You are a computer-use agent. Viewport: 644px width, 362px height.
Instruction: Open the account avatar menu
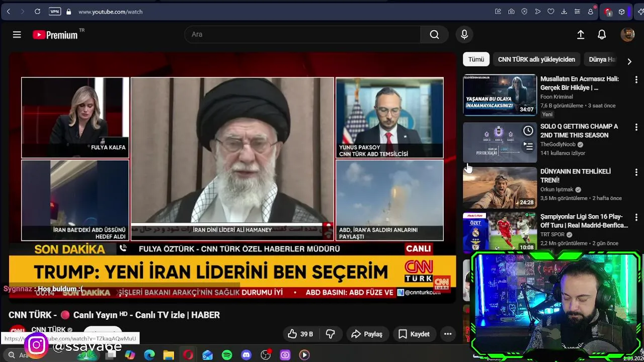click(627, 34)
